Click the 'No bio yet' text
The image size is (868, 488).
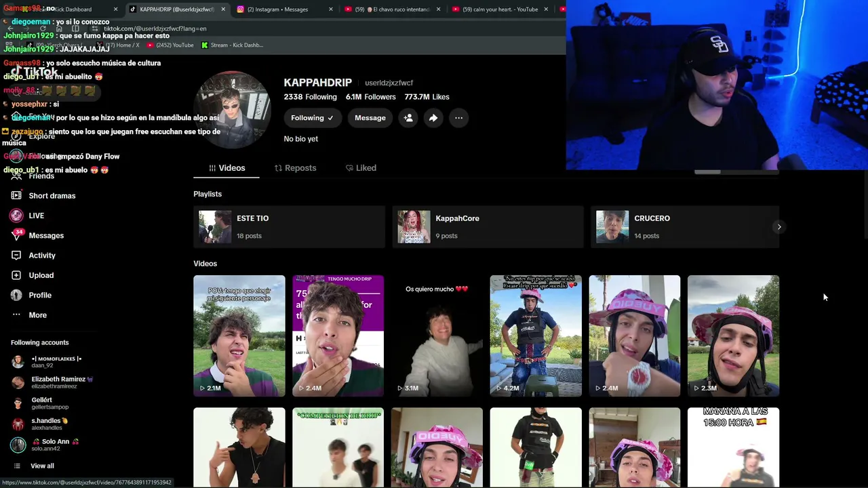click(300, 139)
